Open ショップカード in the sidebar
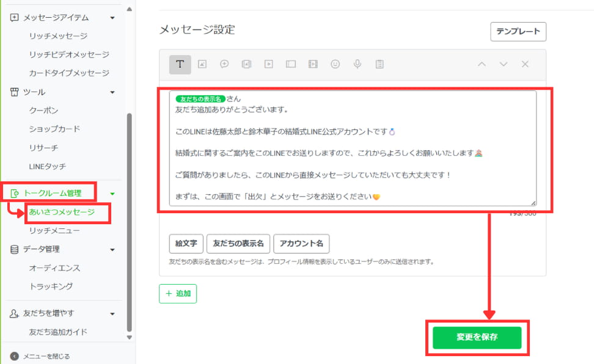This screenshot has width=594, height=364. [54, 129]
